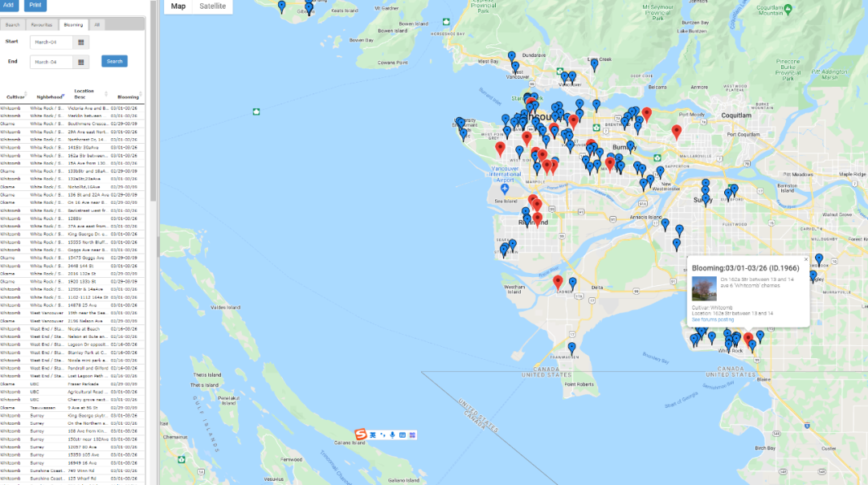This screenshot has height=485, width=868.
Task: Sort table by Location Desc column
Action: 85,94
